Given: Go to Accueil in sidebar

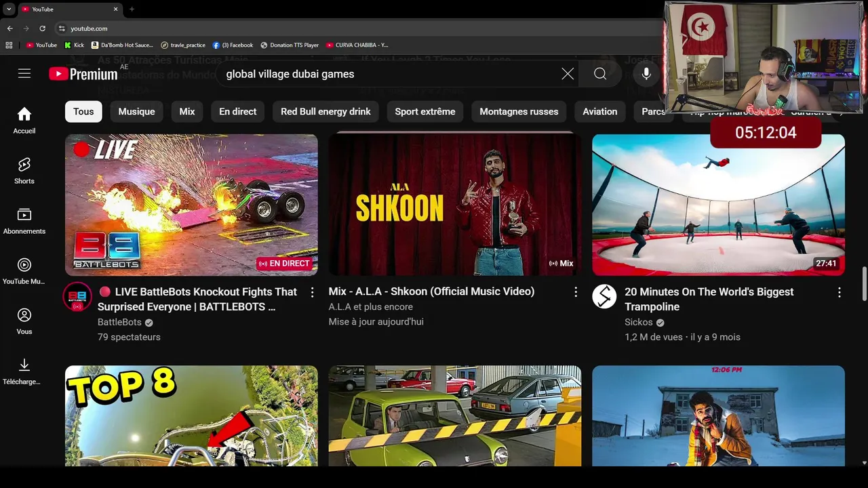Looking at the screenshot, I should 24,121.
